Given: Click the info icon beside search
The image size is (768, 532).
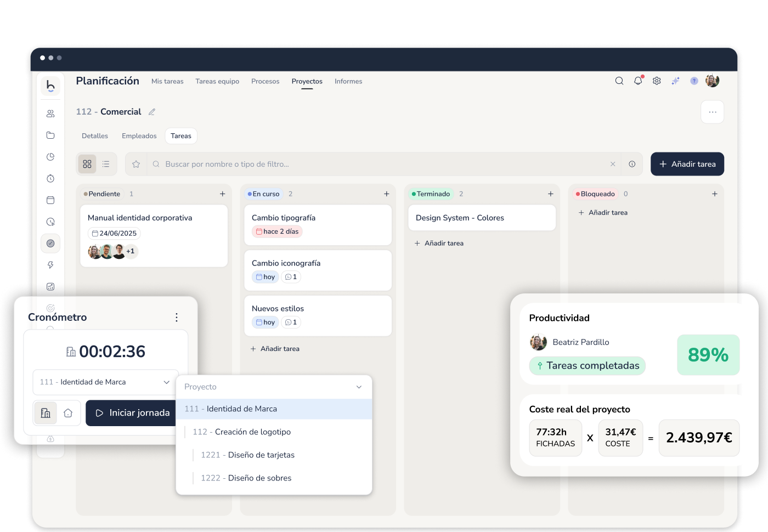Looking at the screenshot, I should point(632,164).
